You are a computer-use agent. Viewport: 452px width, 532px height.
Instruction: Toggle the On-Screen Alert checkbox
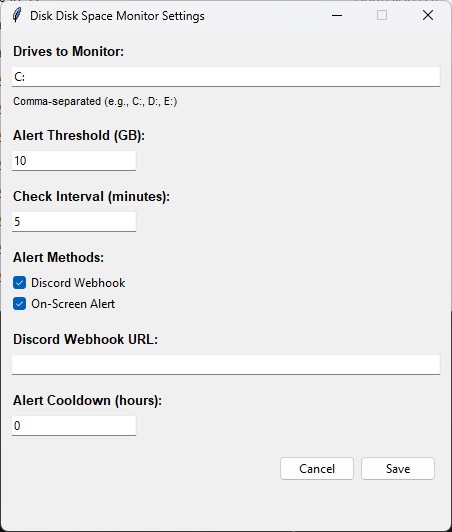(x=19, y=304)
